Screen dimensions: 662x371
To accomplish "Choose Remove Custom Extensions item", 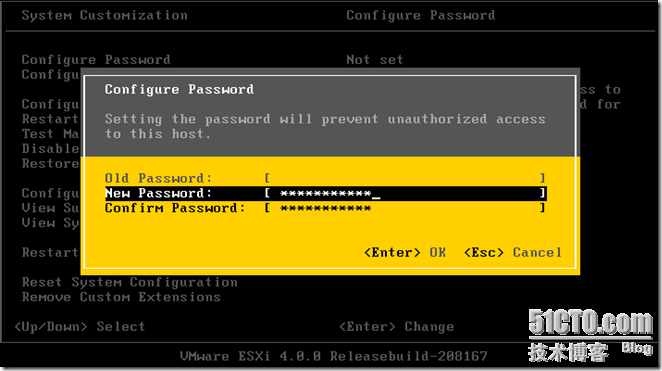I will pos(121,297).
